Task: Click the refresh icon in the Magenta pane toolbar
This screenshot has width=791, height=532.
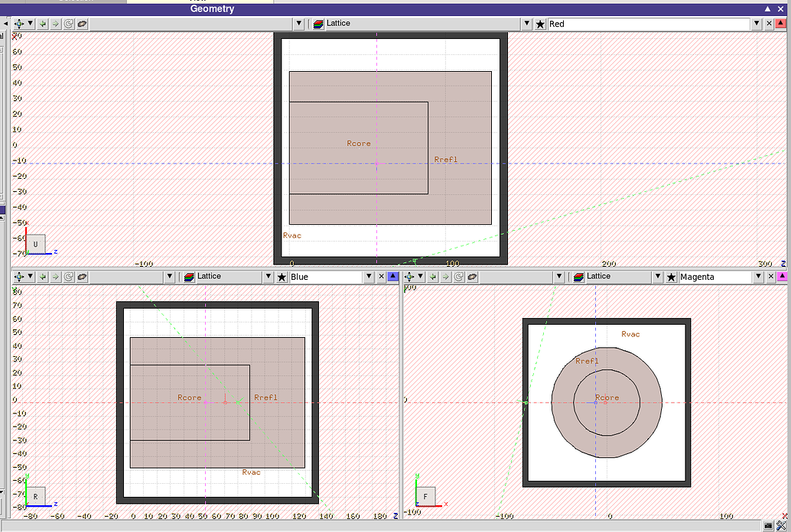Action: (x=458, y=276)
